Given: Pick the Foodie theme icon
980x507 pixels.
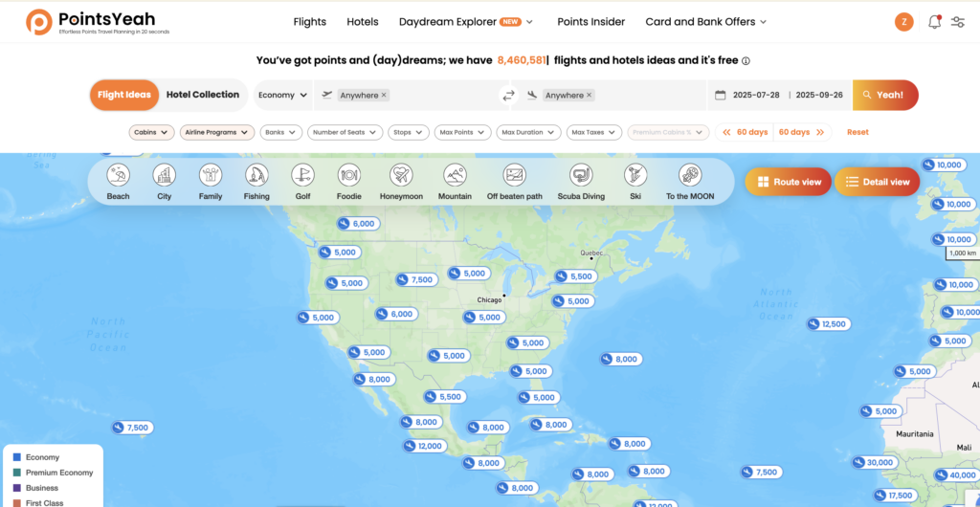Looking at the screenshot, I should pyautogui.click(x=349, y=175).
